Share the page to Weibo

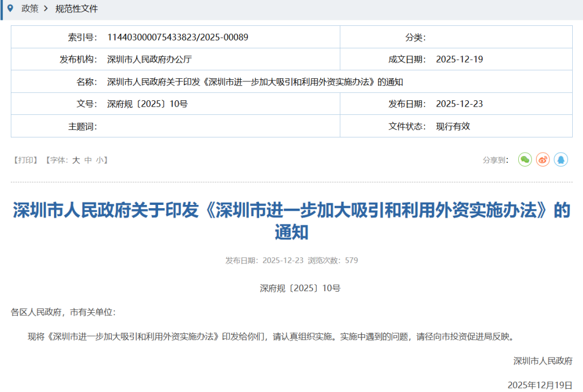click(543, 160)
